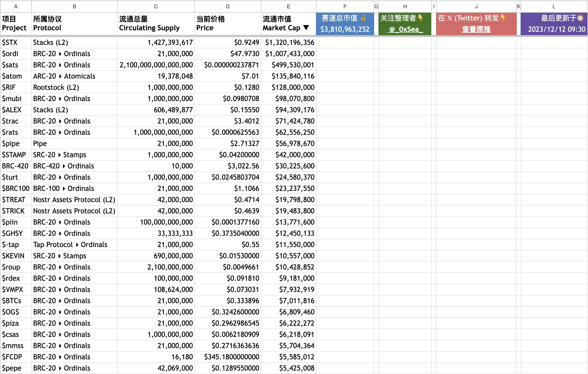Open the 查看原推 original tweet link

476,29
